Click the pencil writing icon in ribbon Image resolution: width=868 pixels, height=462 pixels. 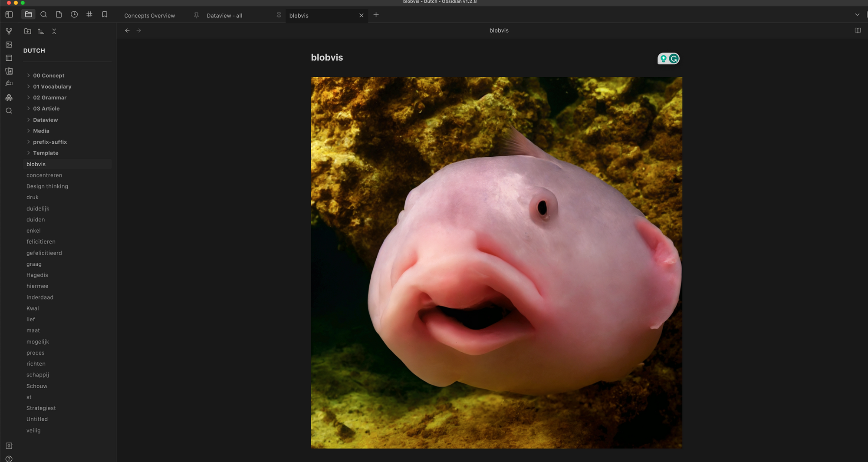(9, 83)
